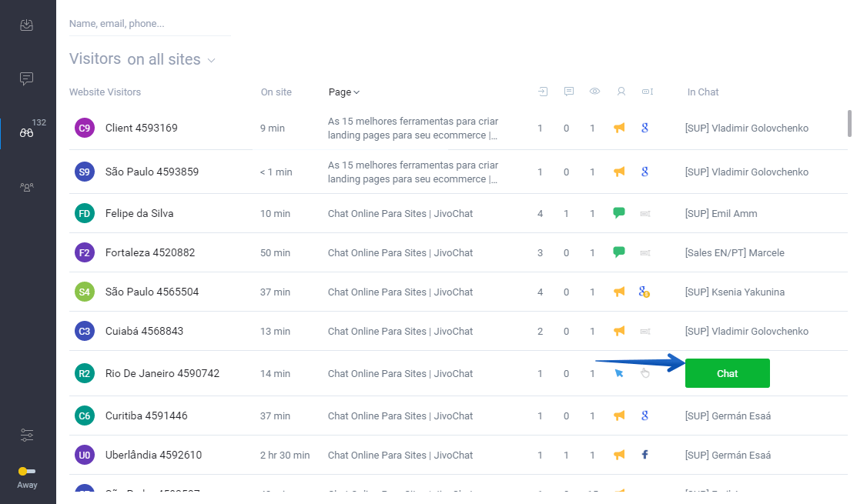This screenshot has height=504, width=857.
Task: Click '2 hr 30 min' on-site time
Action: pos(285,456)
